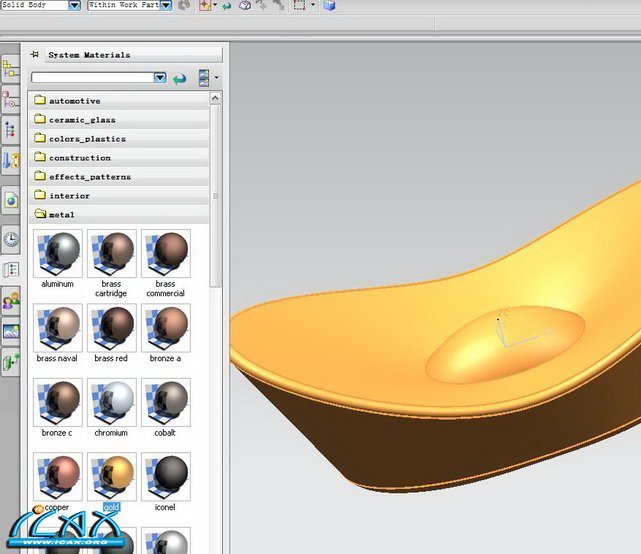Screen dimensions: 641x554
Task: Toggle the pin on System Materials panel
Action: (x=35, y=55)
